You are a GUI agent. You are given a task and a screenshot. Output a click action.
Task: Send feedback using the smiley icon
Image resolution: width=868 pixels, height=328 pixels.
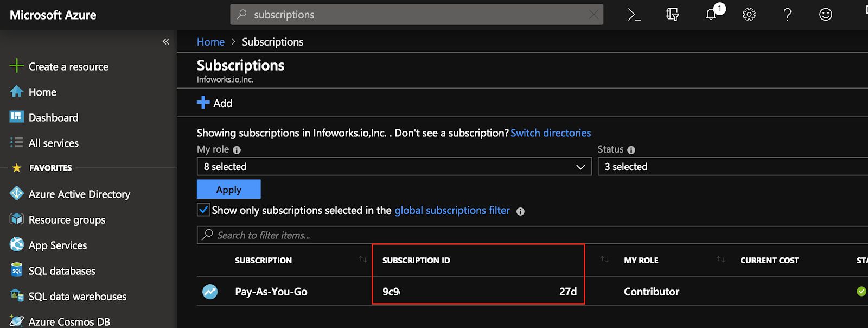(x=826, y=15)
